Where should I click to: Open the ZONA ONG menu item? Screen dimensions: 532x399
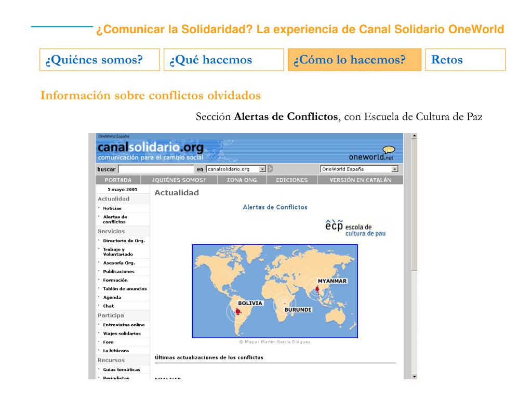point(242,180)
